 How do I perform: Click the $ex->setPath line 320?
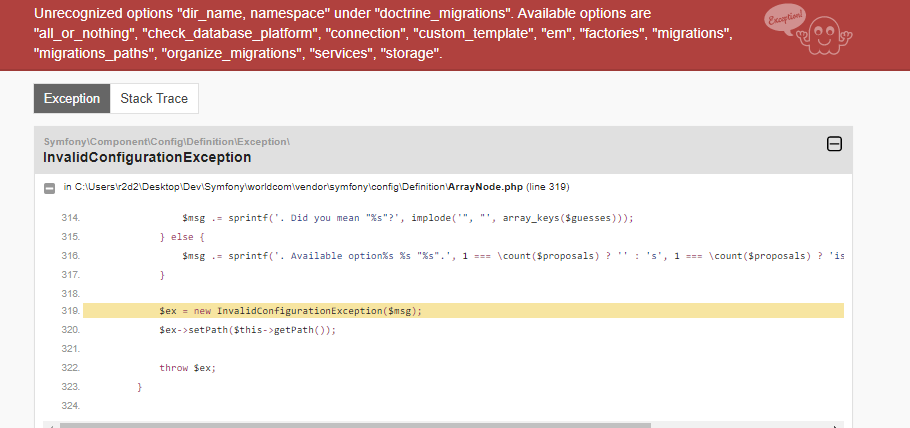248,330
